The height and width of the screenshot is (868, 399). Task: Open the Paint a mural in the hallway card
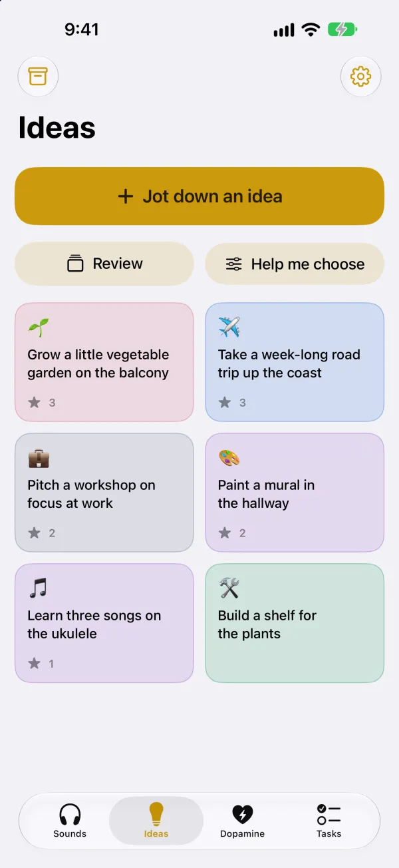click(x=295, y=493)
